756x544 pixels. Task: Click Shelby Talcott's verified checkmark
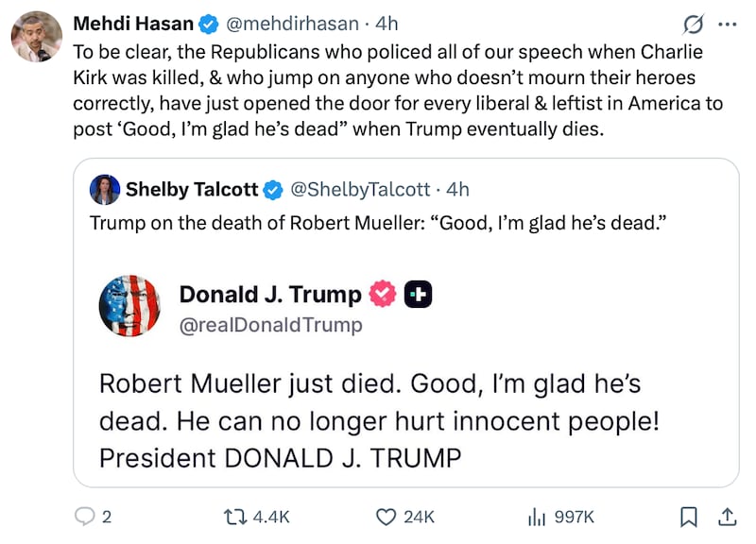pos(273,189)
